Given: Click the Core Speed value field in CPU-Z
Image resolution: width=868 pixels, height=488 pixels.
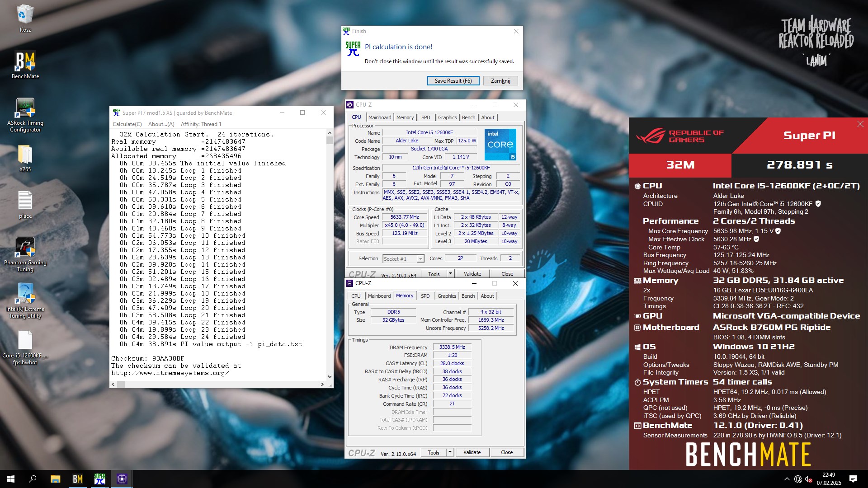Looking at the screenshot, I should click(x=405, y=217).
